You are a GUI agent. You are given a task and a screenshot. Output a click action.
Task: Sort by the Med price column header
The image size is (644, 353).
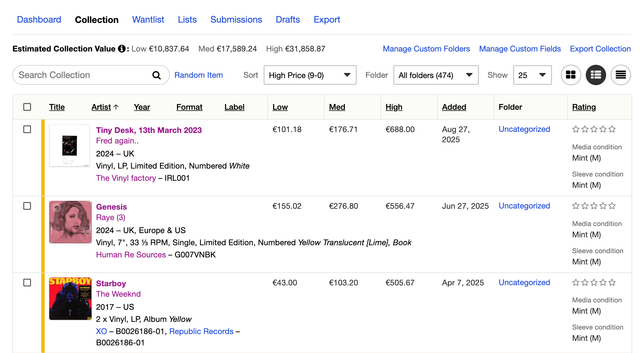click(x=337, y=107)
